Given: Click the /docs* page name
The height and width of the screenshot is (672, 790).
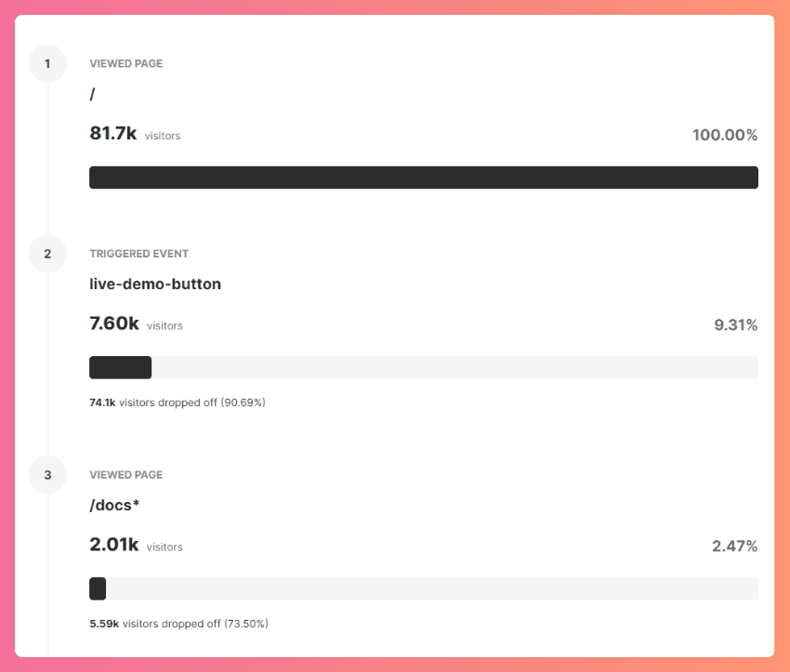Looking at the screenshot, I should click(x=114, y=506).
